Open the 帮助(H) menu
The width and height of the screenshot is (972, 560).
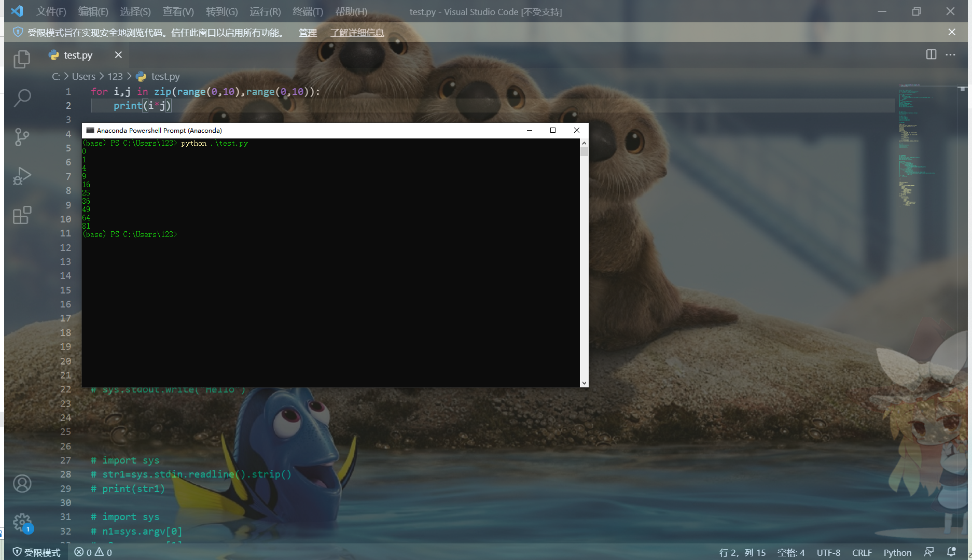pos(351,11)
